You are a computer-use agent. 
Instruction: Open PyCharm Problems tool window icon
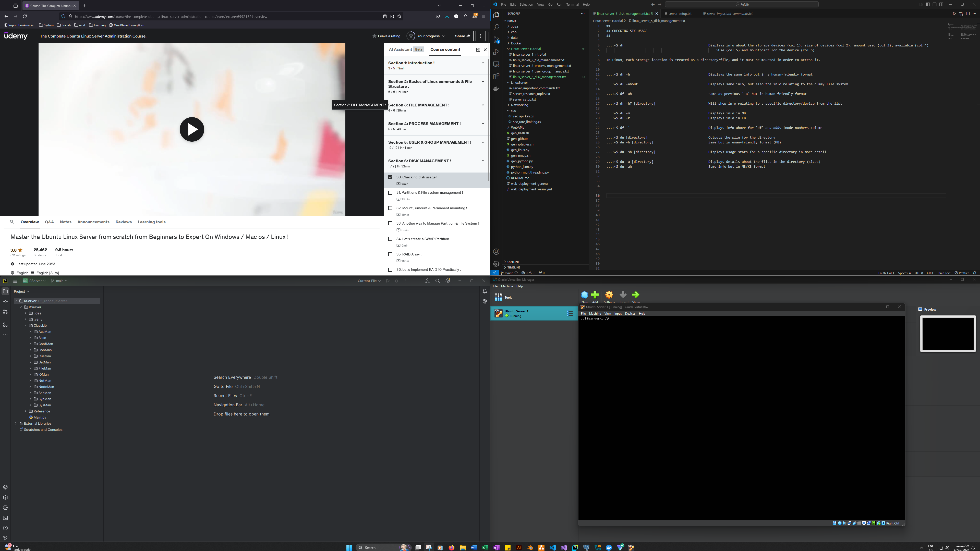click(5, 528)
